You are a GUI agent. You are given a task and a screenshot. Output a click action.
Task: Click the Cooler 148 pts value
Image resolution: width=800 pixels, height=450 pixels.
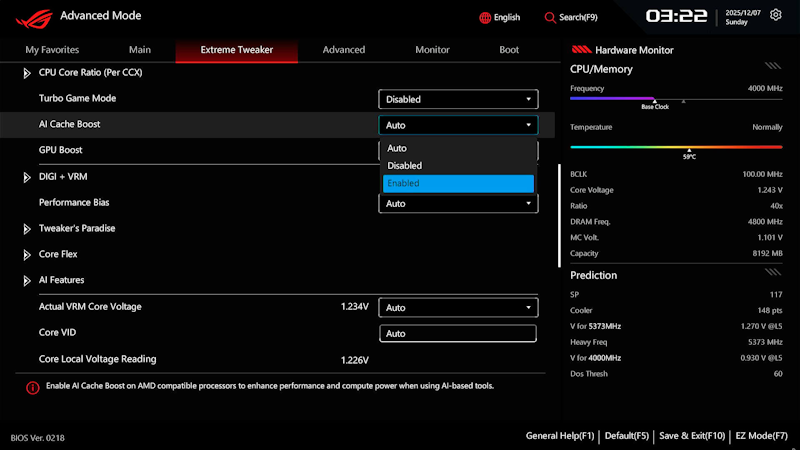[x=770, y=310]
